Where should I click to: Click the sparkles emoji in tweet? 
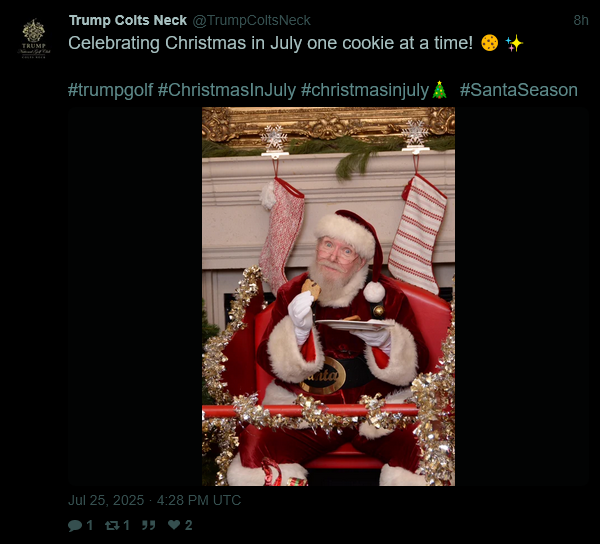(x=514, y=43)
